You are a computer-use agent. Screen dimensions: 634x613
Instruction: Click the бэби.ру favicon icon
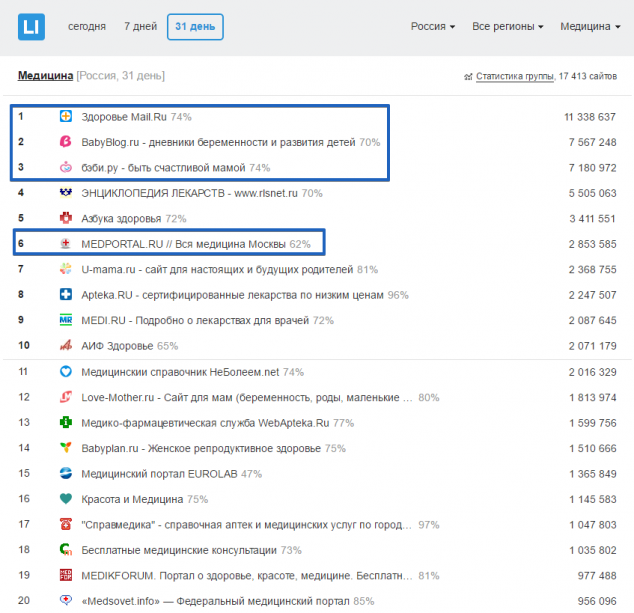(66, 167)
